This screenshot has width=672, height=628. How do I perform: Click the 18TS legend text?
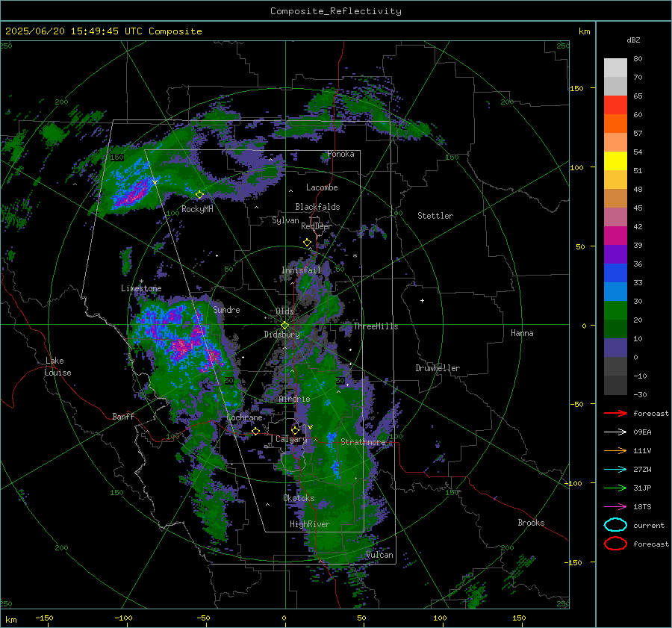click(642, 507)
